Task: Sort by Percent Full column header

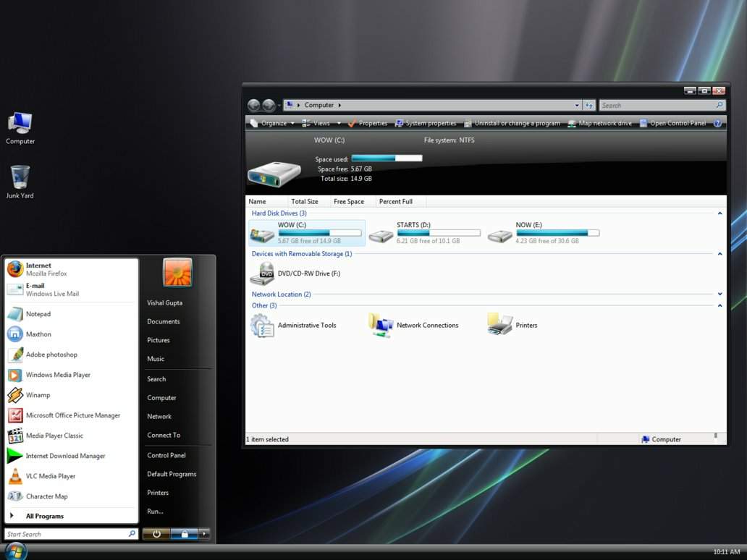Action: [x=400, y=201]
